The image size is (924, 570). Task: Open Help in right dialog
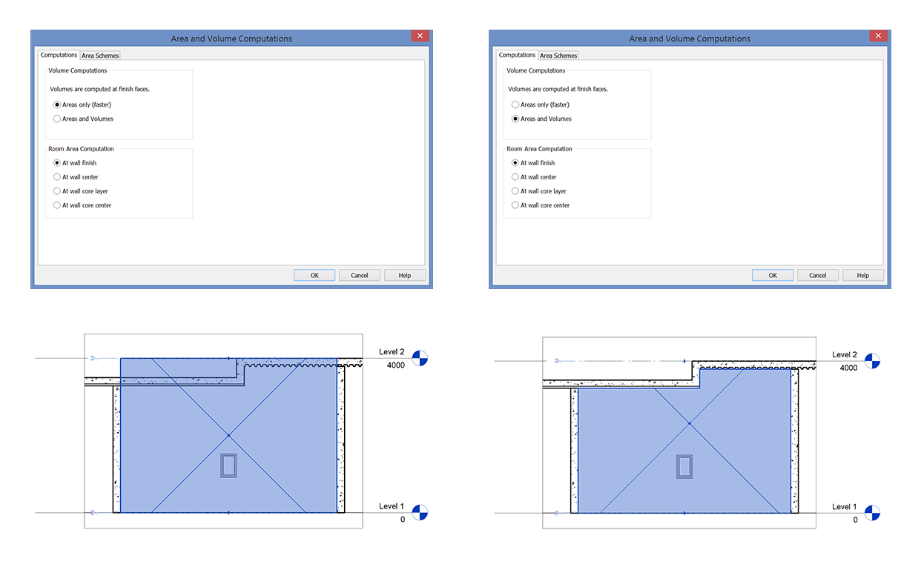point(863,275)
